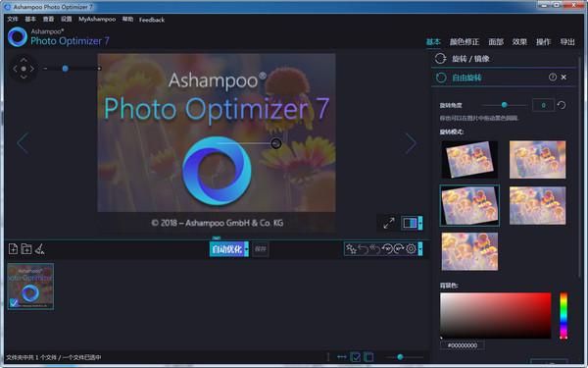Open the MyAshampoo menu
This screenshot has width=588, height=368.
coord(97,19)
